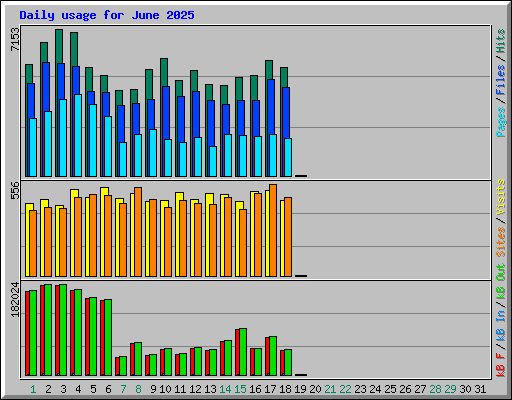Select day 3 on the x-axis
The height and width of the screenshot is (400, 512).
coord(63,389)
